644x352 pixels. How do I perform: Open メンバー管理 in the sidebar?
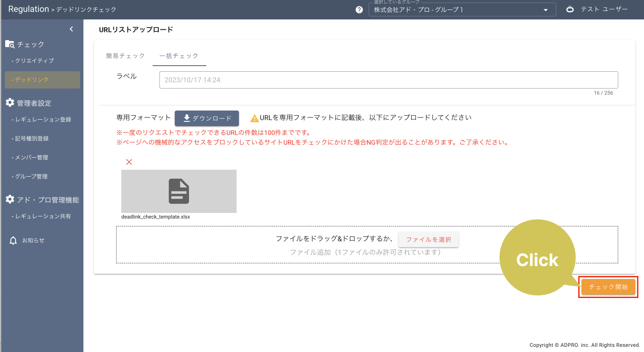point(32,158)
